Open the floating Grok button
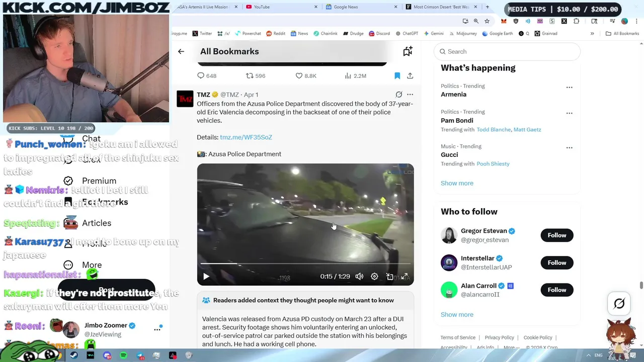Viewport: 644px width, 362px height. pos(619,303)
